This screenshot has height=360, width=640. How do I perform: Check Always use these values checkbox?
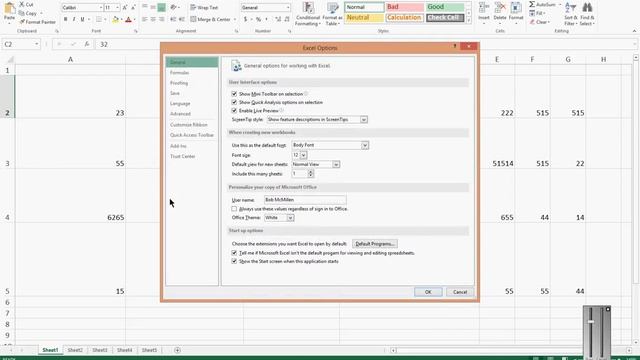point(234,209)
